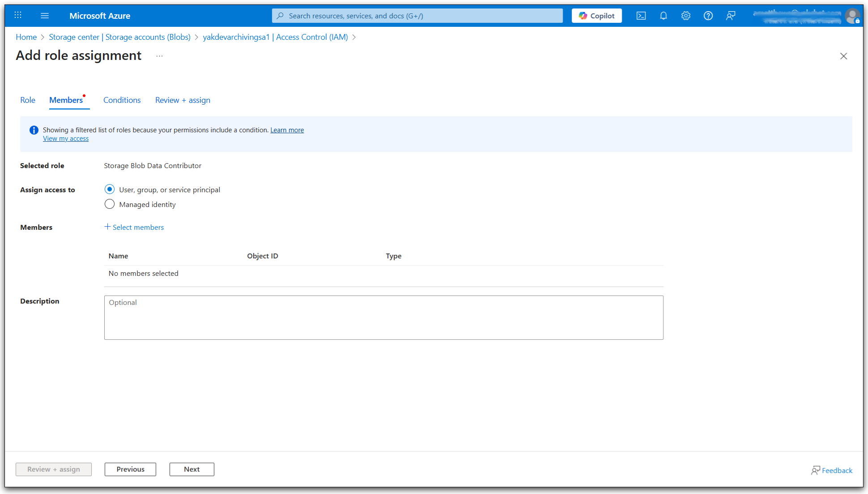The image size is (868, 494).
Task: Open the portal hamburger menu
Action: (45, 16)
